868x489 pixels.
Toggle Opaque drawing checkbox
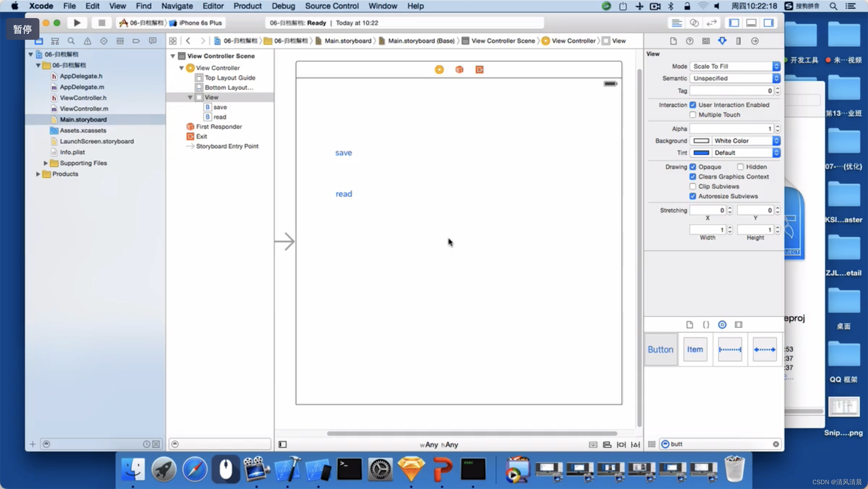pyautogui.click(x=693, y=166)
